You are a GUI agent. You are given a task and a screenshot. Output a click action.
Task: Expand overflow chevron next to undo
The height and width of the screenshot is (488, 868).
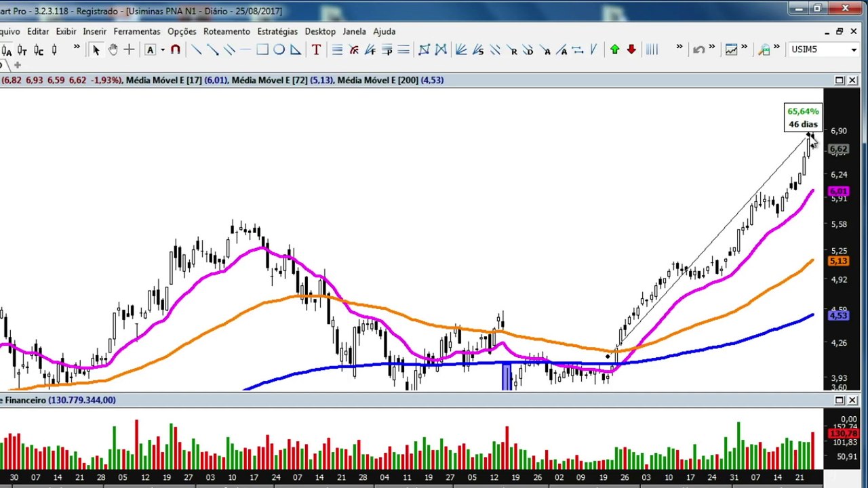[711, 48]
